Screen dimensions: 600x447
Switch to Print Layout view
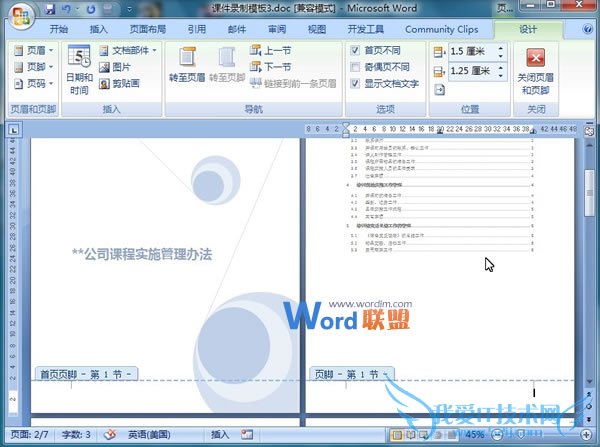[397, 435]
